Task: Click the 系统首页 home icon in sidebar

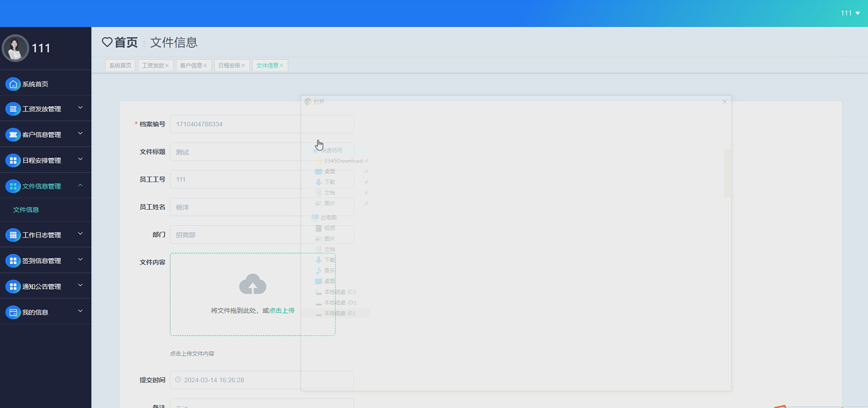Action: [x=13, y=84]
